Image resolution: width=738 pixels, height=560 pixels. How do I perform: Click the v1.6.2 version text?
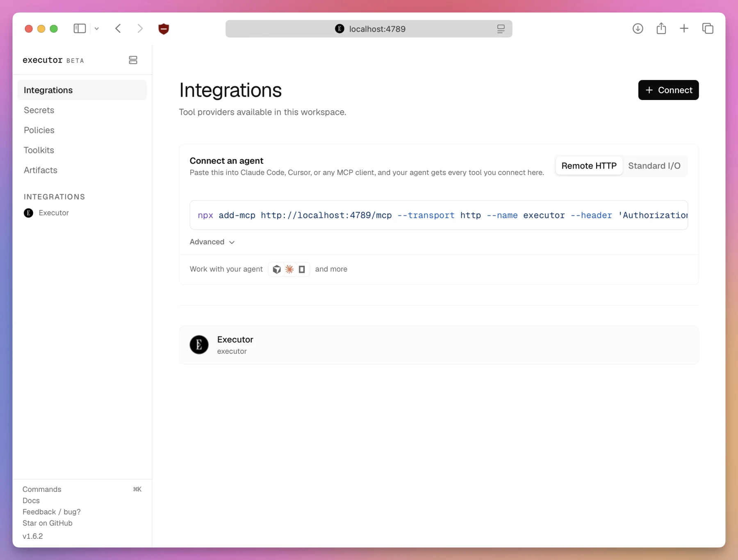click(x=33, y=536)
